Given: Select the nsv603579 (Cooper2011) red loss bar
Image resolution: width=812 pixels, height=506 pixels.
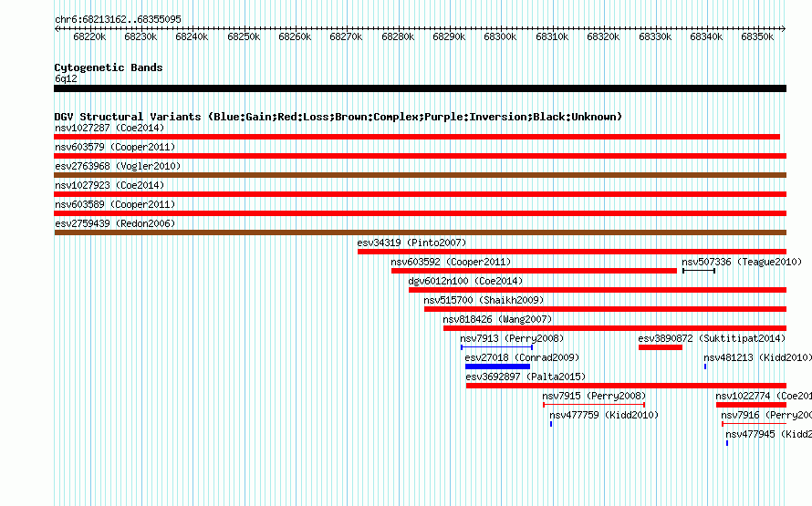Looking at the screenshot, I should pos(420,156).
